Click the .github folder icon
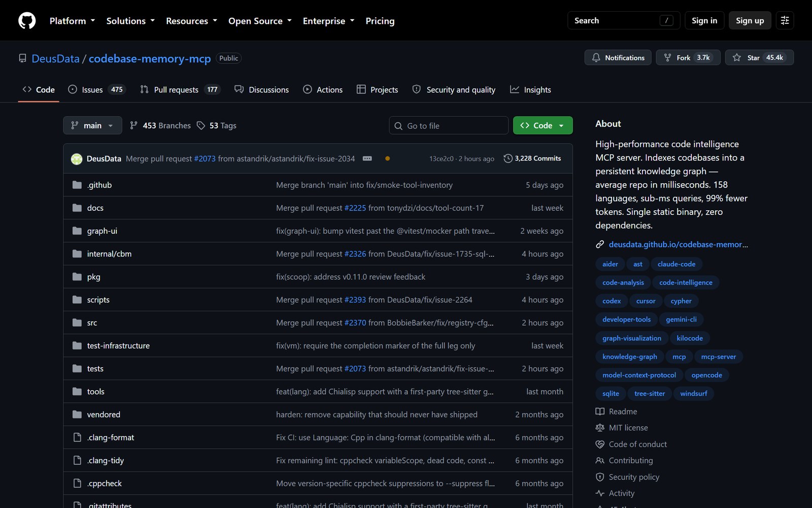 point(77,185)
